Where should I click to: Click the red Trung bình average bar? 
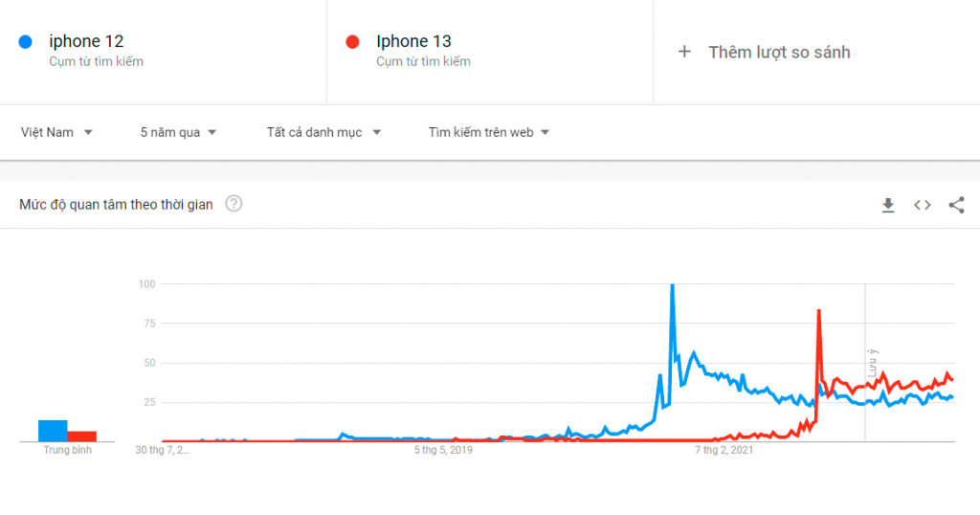click(82, 437)
